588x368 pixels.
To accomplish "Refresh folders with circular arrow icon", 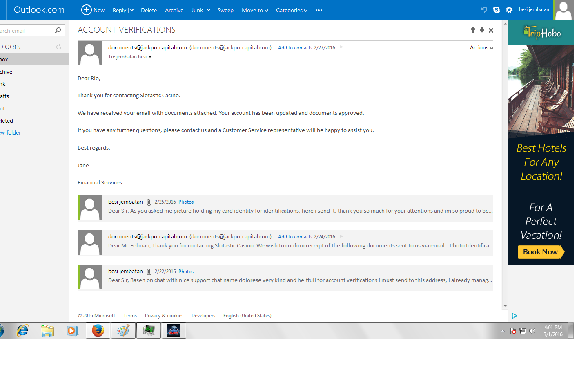I will (x=59, y=47).
